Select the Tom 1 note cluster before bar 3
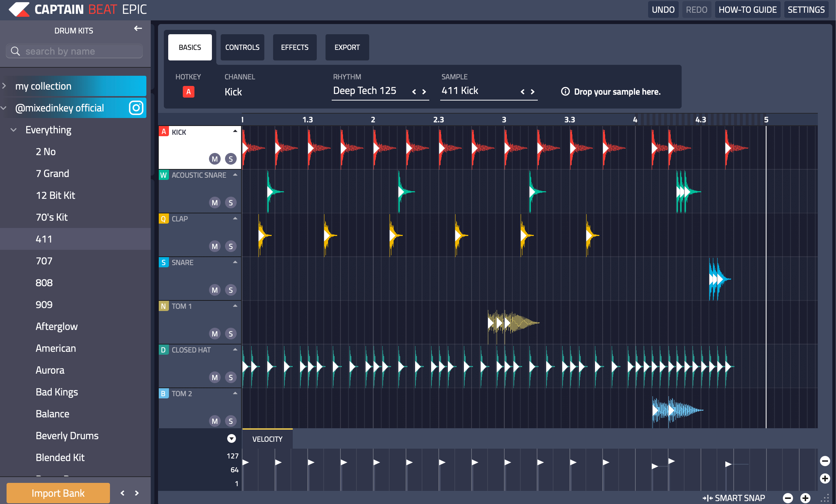 click(x=513, y=323)
